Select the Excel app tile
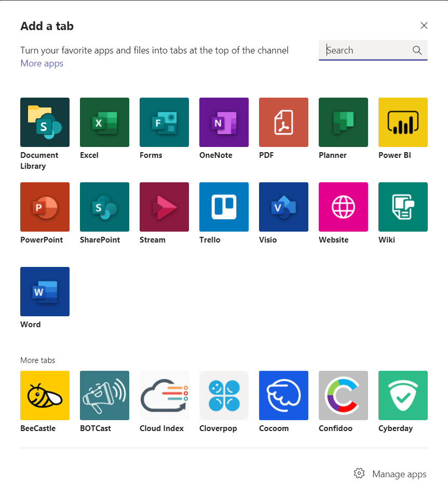448x497 pixels. (x=104, y=122)
